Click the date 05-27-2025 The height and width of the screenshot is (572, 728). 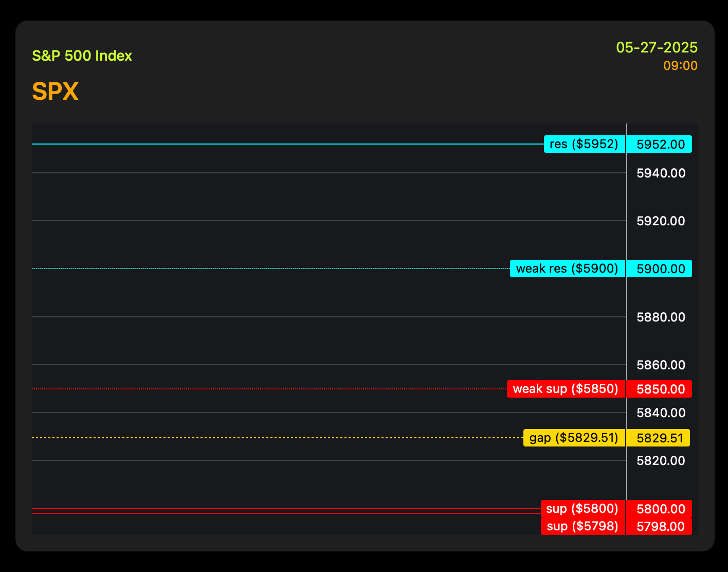657,47
